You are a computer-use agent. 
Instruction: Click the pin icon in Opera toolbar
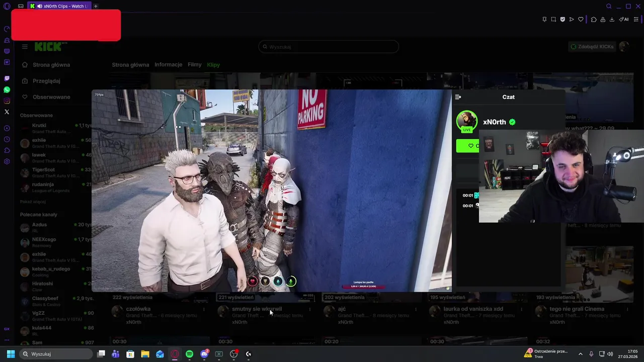point(544,19)
